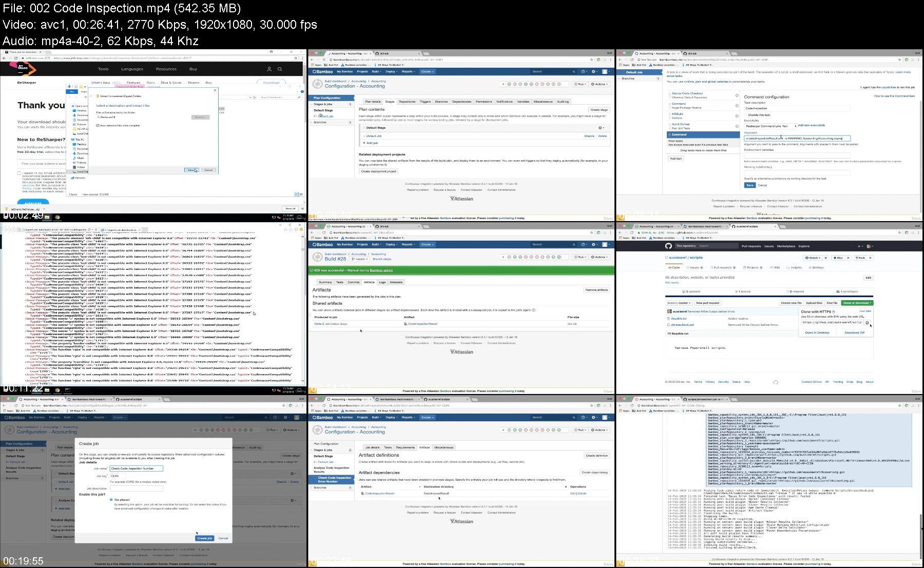Open CodeInspectionResult artifact link on Build #28

tap(422, 324)
